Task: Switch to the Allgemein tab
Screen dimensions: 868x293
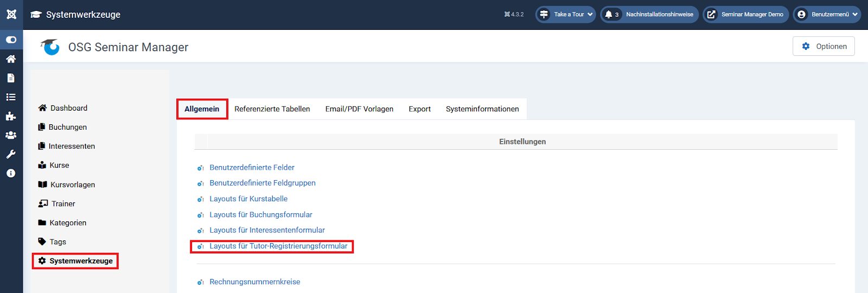Action: pyautogui.click(x=202, y=109)
